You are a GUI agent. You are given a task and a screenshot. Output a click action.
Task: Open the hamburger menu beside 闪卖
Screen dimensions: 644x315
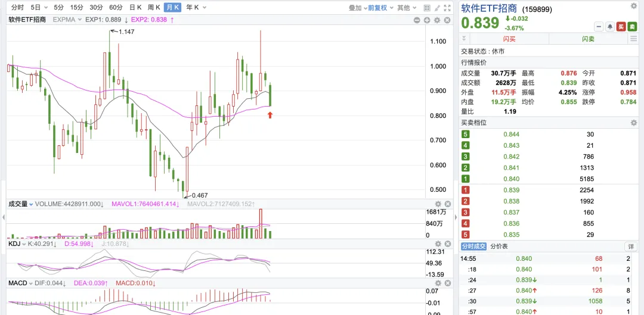634,39
